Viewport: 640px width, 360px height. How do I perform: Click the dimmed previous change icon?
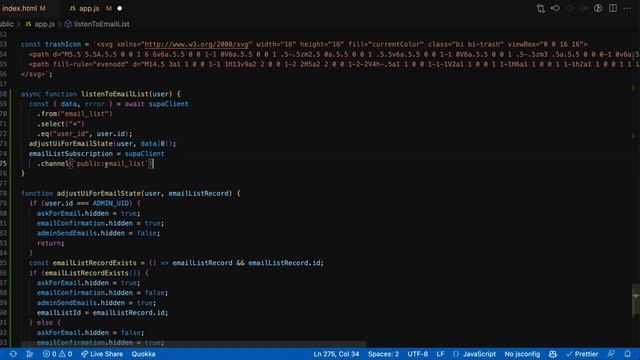coord(570,8)
